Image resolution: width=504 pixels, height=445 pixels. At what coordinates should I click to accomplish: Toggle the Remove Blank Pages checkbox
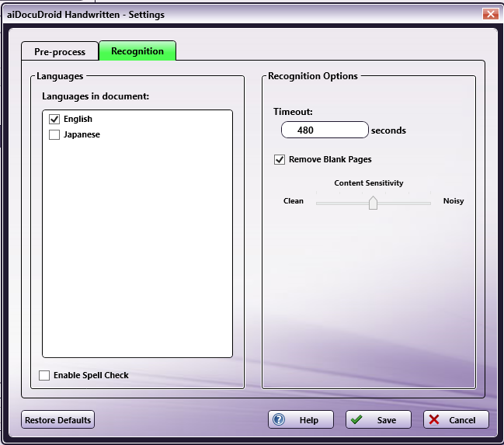click(x=280, y=159)
